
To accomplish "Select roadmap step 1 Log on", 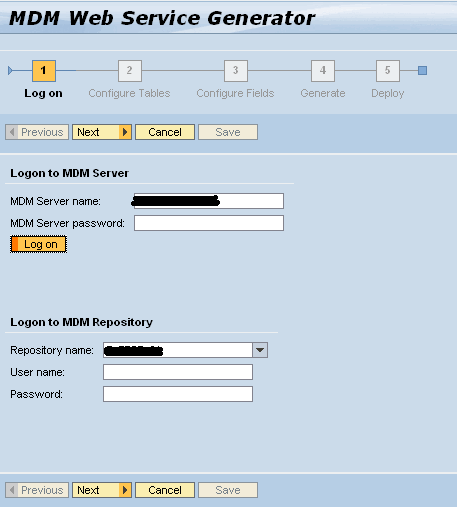I will (44, 71).
